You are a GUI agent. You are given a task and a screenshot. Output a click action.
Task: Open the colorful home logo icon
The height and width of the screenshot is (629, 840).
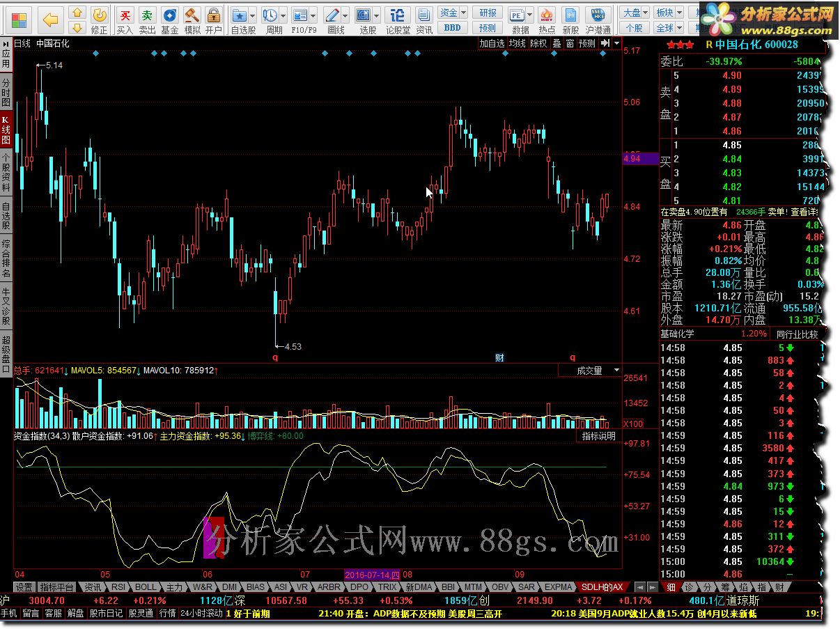pyautogui.click(x=20, y=20)
